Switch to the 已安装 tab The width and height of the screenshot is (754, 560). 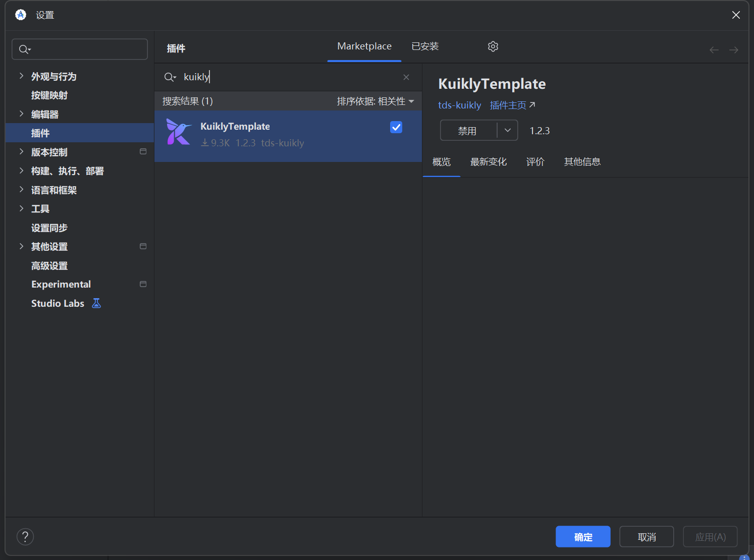[x=425, y=46]
